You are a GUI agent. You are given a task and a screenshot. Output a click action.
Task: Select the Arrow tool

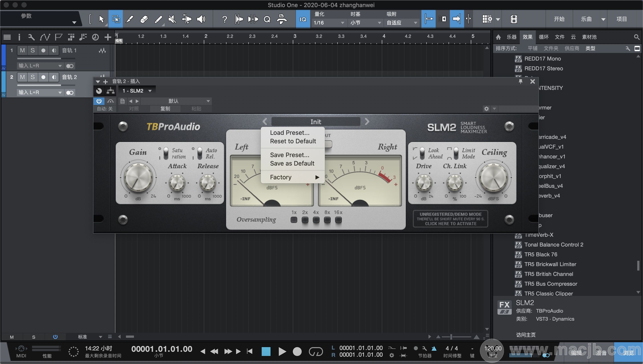click(101, 19)
